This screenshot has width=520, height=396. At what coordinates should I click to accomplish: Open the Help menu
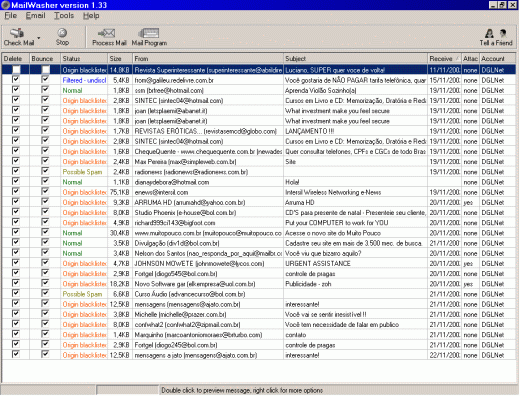click(91, 16)
